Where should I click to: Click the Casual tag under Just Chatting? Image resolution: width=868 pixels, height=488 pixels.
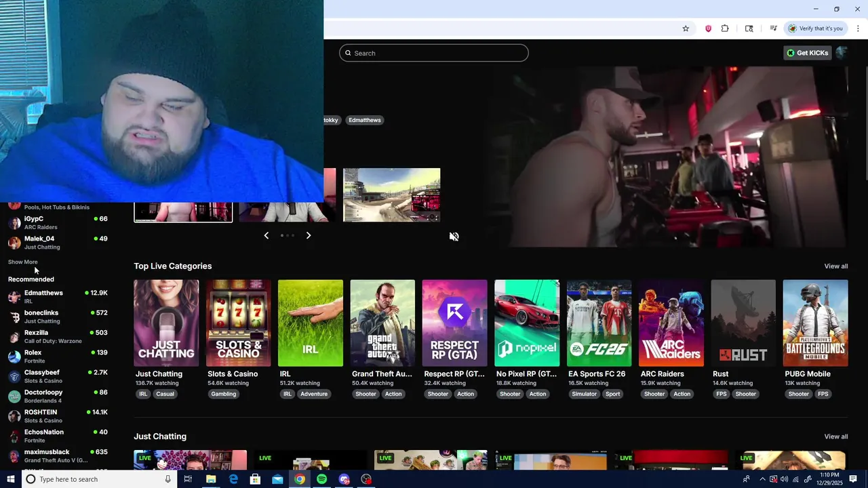click(x=165, y=394)
